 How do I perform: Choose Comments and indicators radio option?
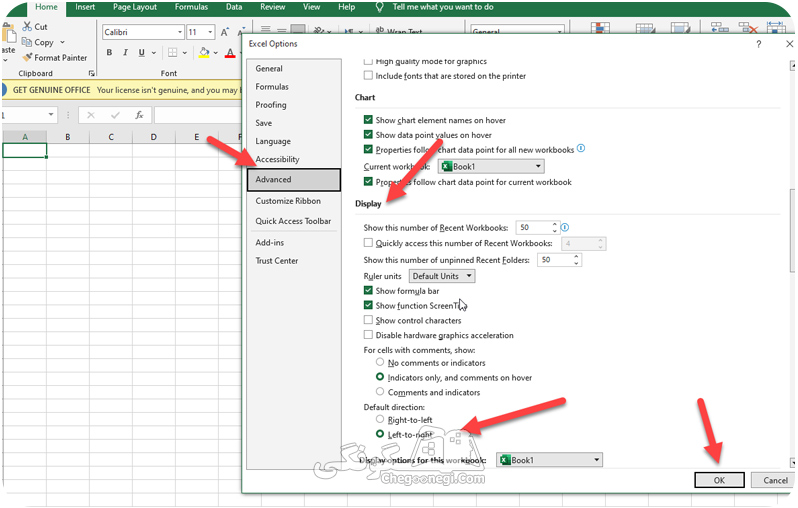pyautogui.click(x=380, y=392)
